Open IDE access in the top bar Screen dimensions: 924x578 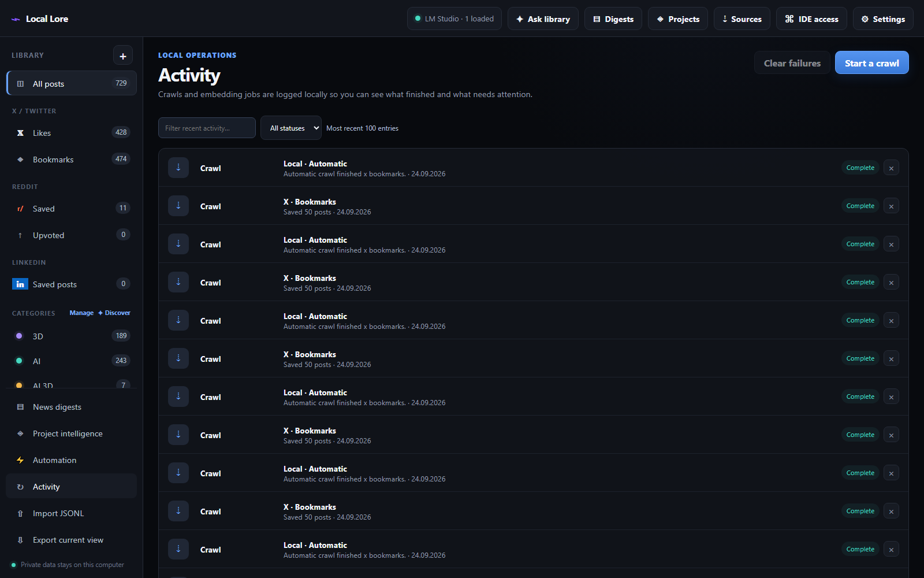coord(811,18)
